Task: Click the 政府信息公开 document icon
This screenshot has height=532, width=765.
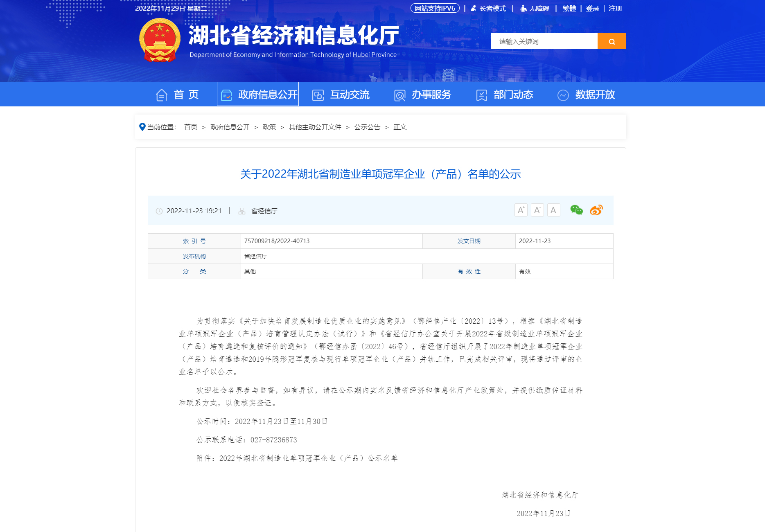Action: pos(226,95)
